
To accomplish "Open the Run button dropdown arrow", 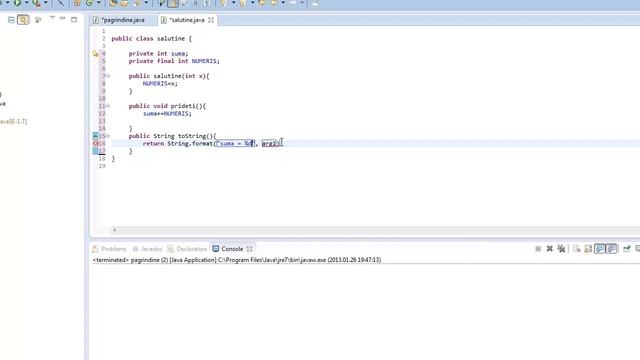I will point(26,3).
